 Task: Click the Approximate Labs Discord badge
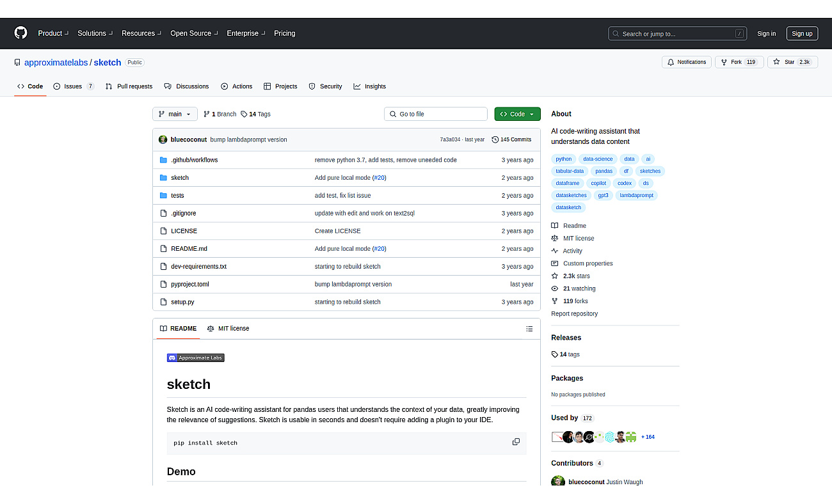(x=196, y=358)
